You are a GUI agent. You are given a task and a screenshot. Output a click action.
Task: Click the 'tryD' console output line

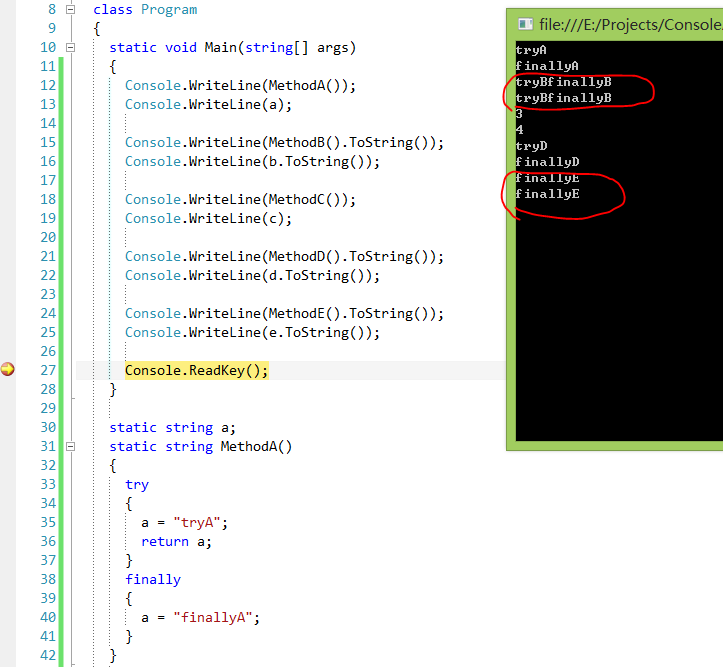point(531,146)
